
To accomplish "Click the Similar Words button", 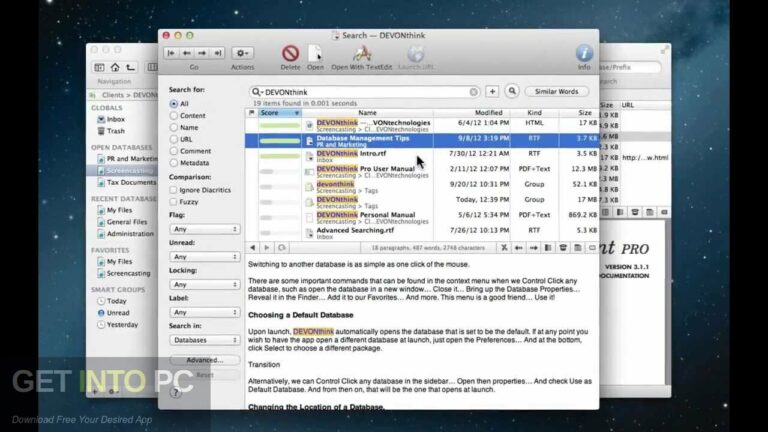I will pyautogui.click(x=556, y=92).
